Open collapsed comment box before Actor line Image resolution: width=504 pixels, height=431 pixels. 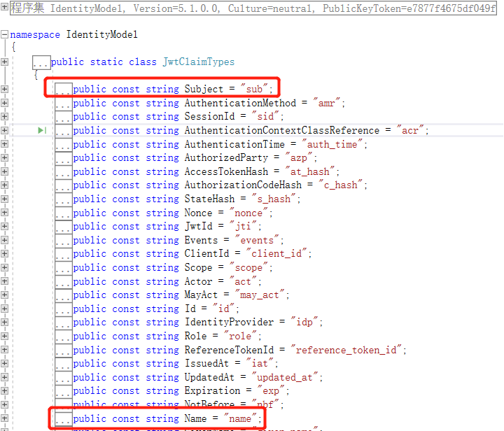point(63,282)
